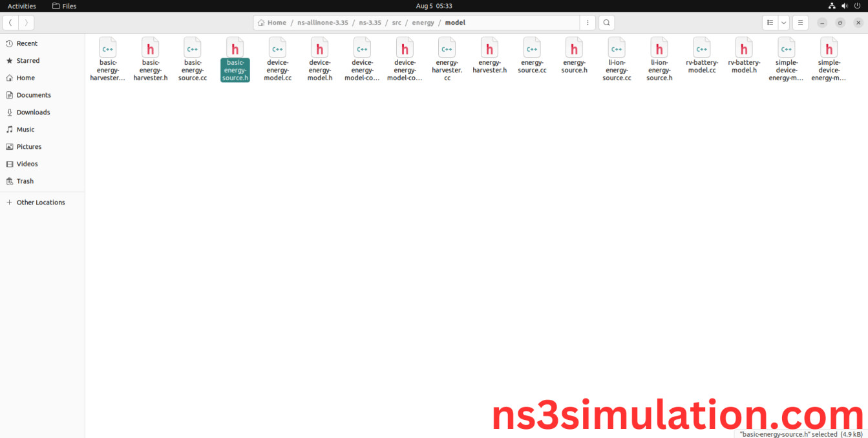
Task: Open the view options dropdown chevron
Action: (783, 22)
